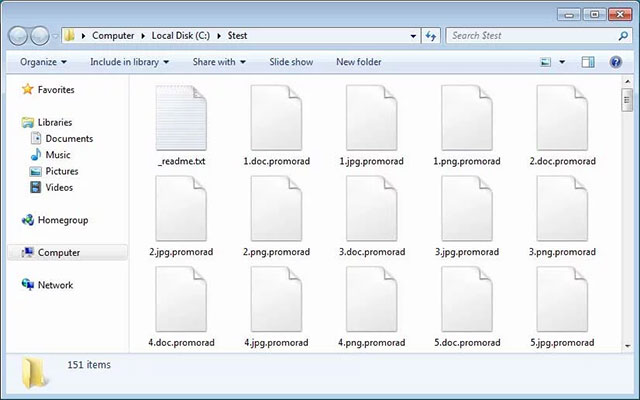Open the Include in library dropdown
This screenshot has width=640, height=400.
129,62
